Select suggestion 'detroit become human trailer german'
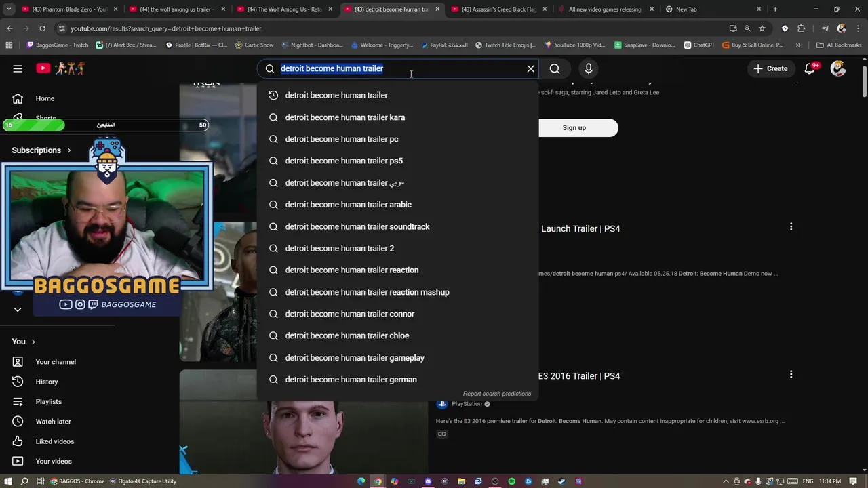Image resolution: width=868 pixels, height=488 pixels. (397, 380)
